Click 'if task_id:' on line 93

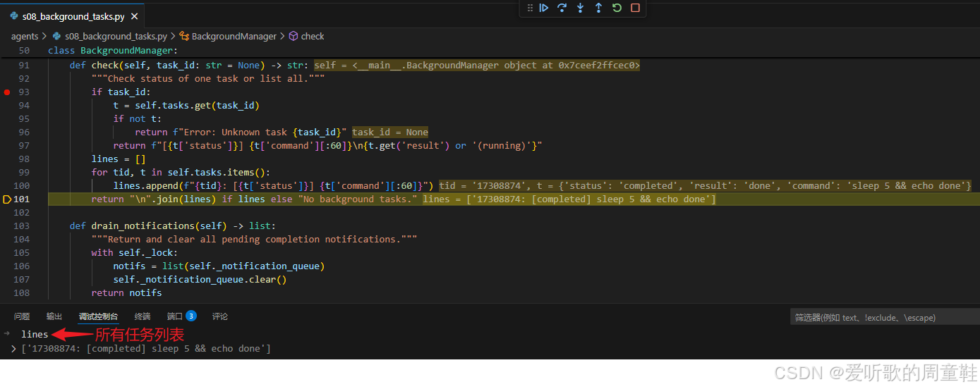121,92
